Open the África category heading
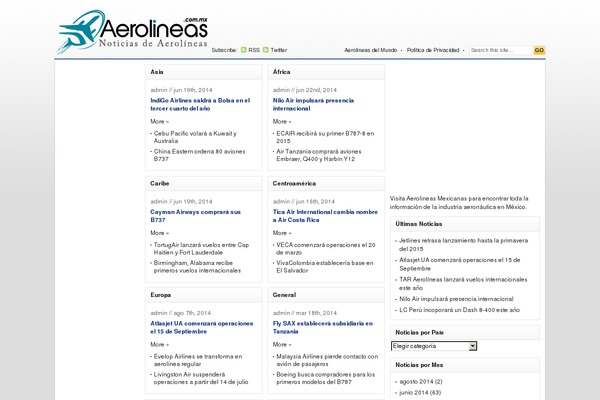This screenshot has width=600, height=400. coord(281,72)
